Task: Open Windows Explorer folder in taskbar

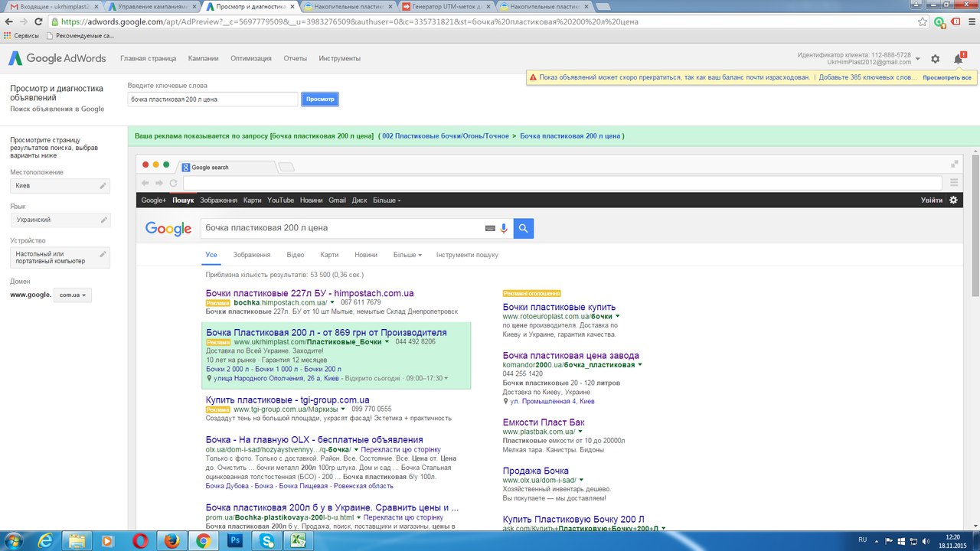Action: click(77, 540)
